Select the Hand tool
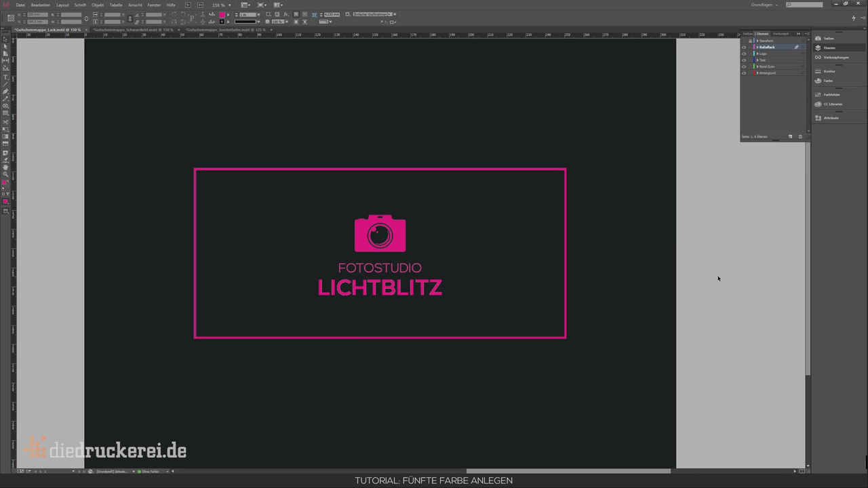This screenshot has height=488, width=868. [x=5, y=167]
